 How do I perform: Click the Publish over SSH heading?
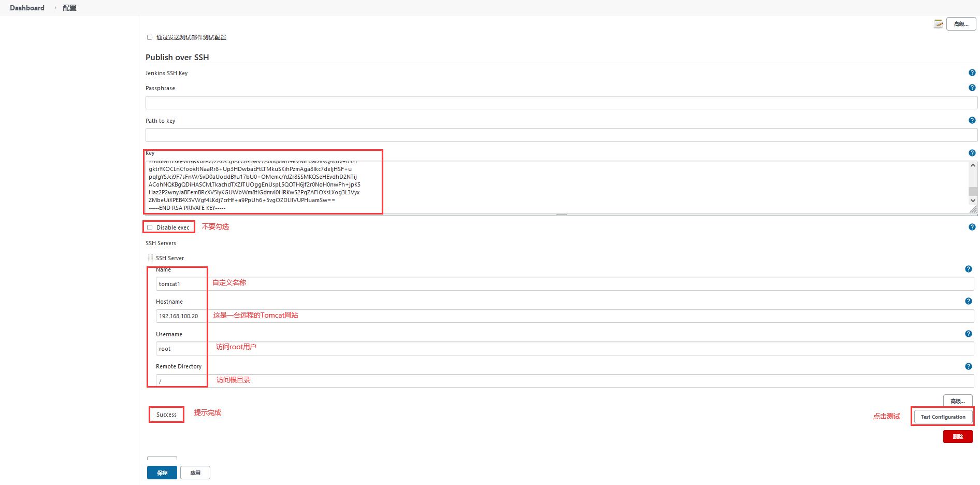click(x=177, y=58)
